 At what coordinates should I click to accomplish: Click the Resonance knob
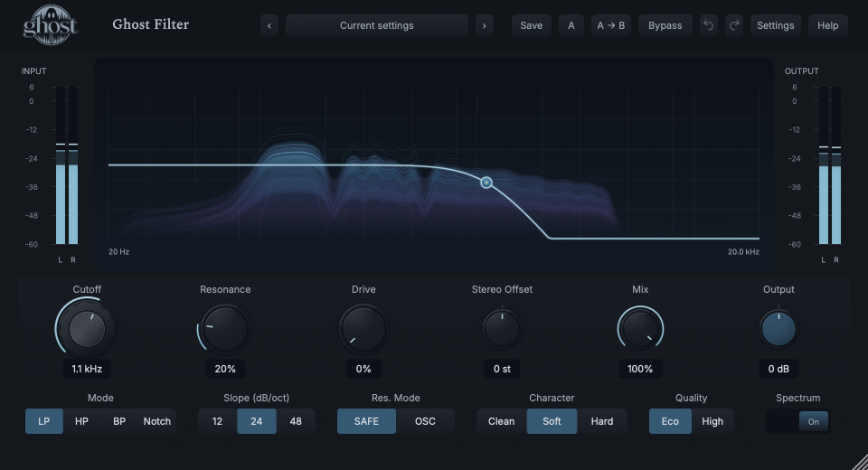[225, 329]
